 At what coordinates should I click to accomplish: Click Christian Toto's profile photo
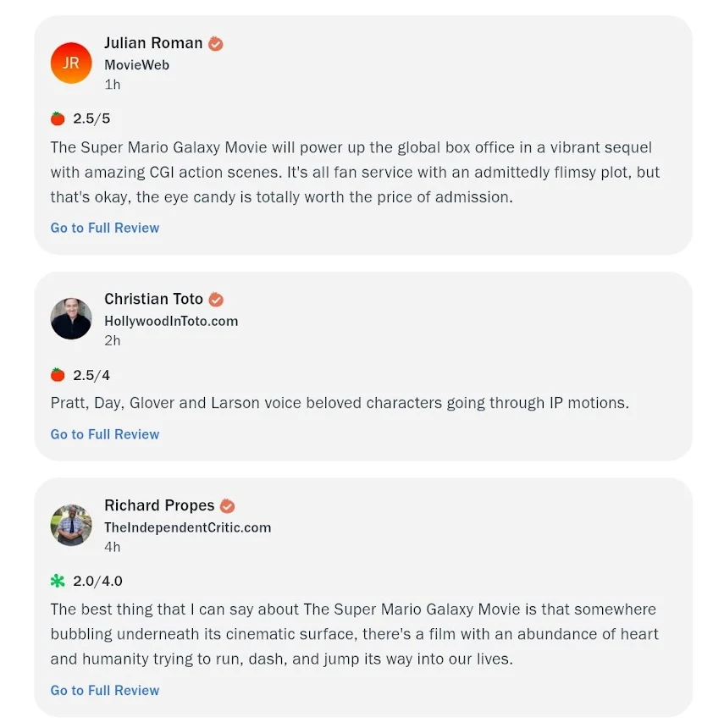point(71,319)
